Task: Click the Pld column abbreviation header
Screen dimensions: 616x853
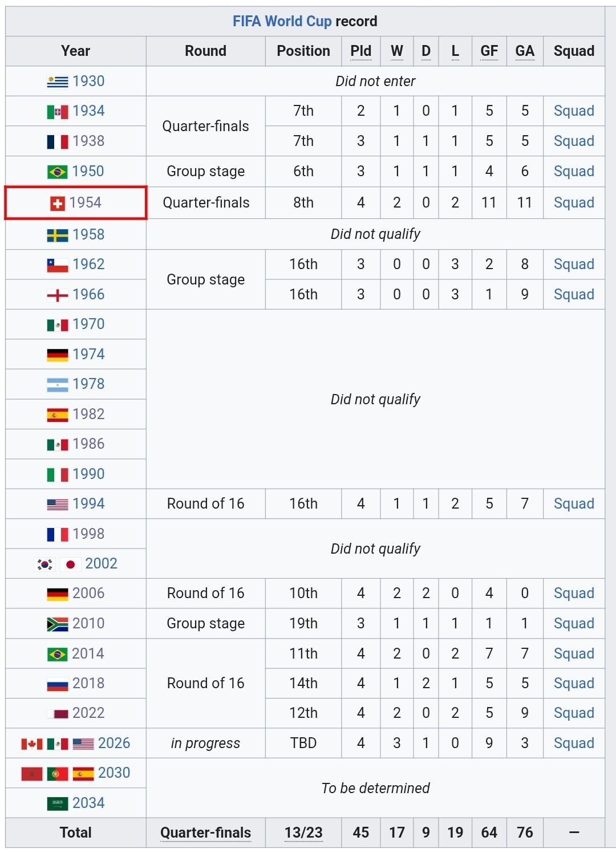Action: 360,51
